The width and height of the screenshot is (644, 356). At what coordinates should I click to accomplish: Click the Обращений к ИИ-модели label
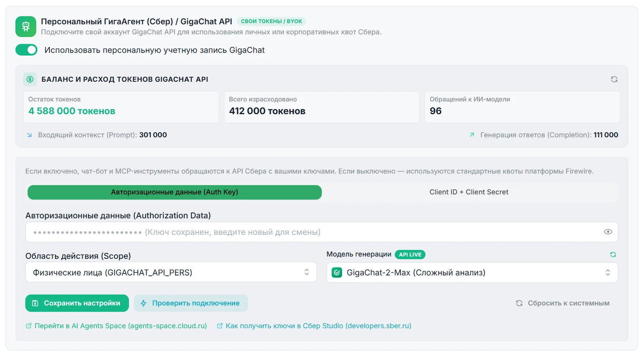[x=470, y=99]
